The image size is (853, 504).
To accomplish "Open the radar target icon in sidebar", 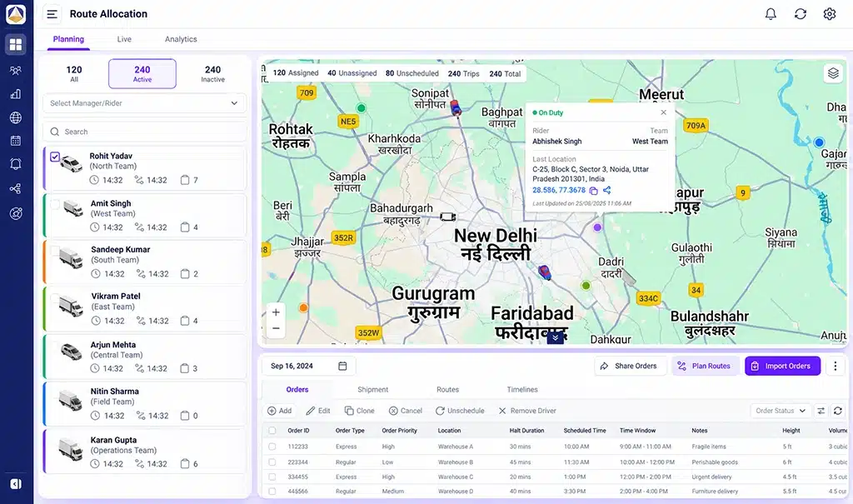I will tap(16, 213).
